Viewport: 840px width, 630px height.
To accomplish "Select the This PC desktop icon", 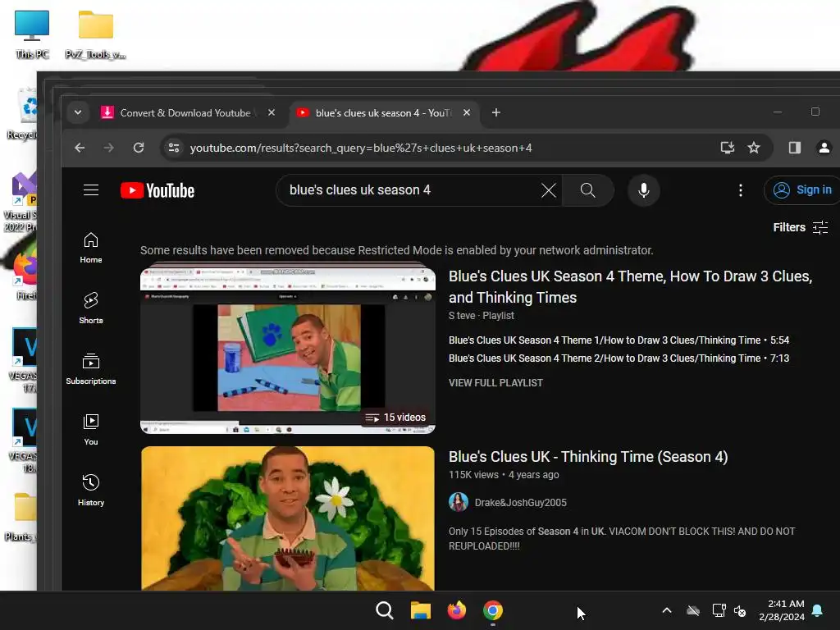I will pos(32,34).
